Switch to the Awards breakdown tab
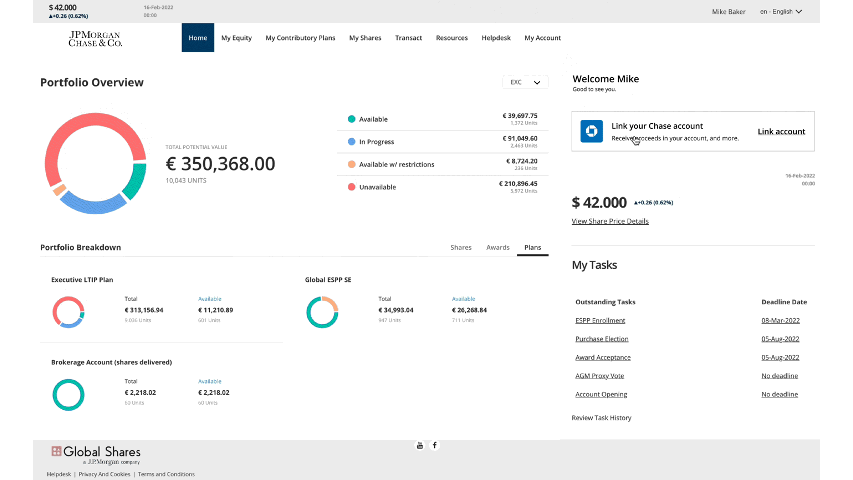Viewport: 853px width, 480px height. [x=498, y=248]
